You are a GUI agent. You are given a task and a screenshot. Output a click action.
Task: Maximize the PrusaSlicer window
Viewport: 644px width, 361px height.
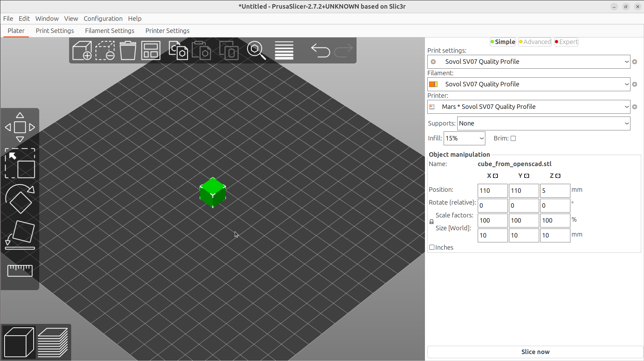pyautogui.click(x=626, y=7)
